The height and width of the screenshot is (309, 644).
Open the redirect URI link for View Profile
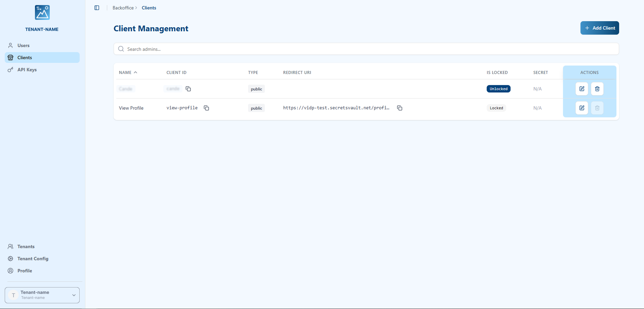[336, 108]
